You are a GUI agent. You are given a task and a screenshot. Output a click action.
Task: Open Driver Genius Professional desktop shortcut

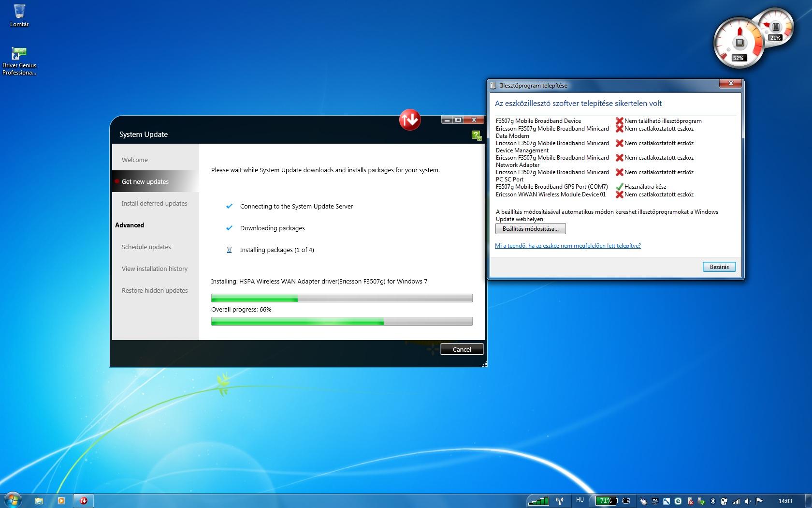coord(19,61)
